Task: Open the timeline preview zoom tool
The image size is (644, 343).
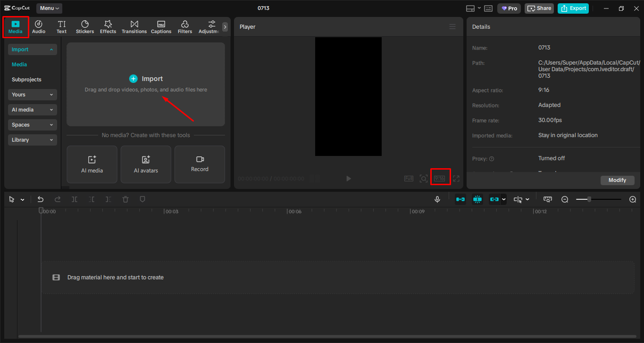Action: [x=548, y=199]
